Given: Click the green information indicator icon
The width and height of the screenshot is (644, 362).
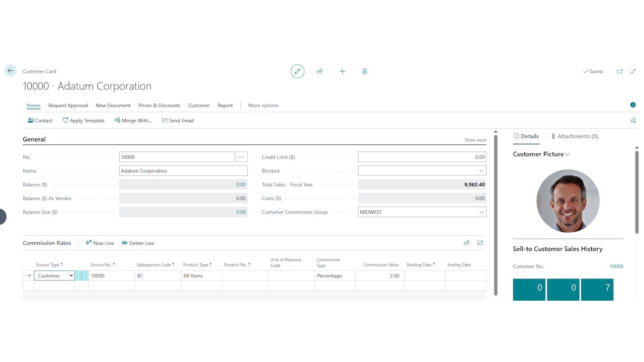Looking at the screenshot, I should click(633, 105).
